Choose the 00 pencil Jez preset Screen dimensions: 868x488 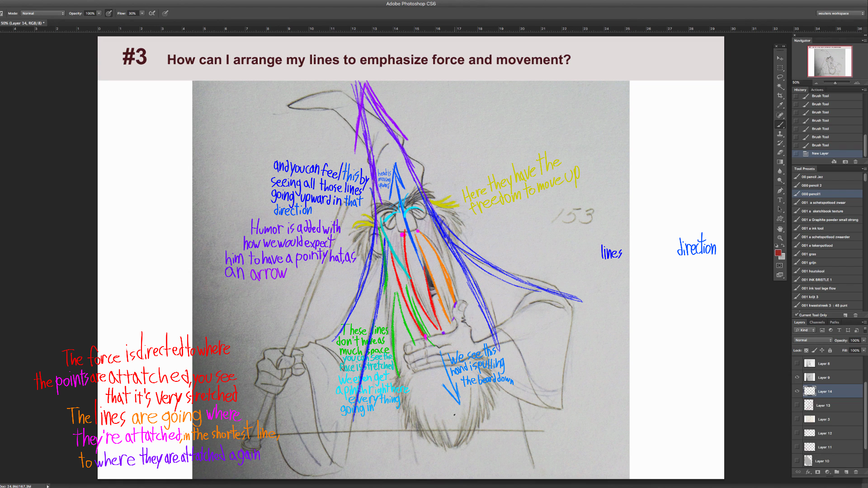[x=827, y=177]
